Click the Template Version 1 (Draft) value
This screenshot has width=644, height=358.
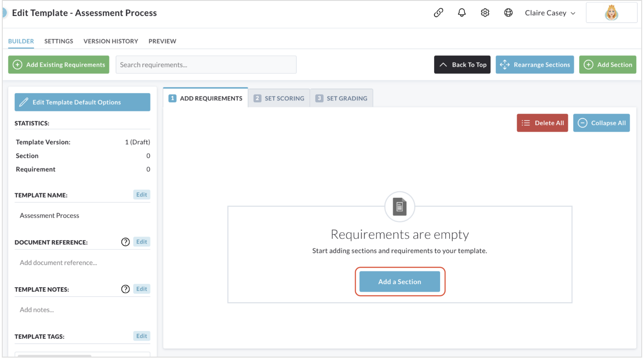point(137,142)
